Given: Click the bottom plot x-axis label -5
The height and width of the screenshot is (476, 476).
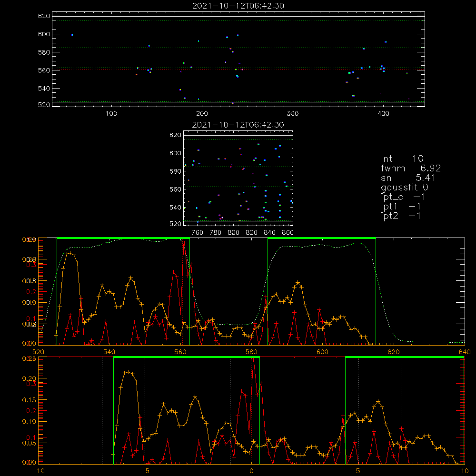Looking at the screenshot, I should 145,471.
